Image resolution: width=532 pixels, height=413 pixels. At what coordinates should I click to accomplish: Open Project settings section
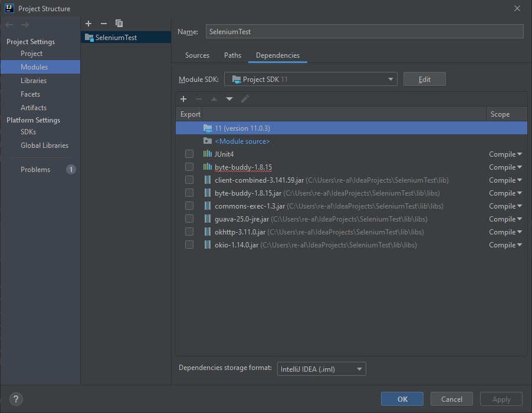point(31,54)
